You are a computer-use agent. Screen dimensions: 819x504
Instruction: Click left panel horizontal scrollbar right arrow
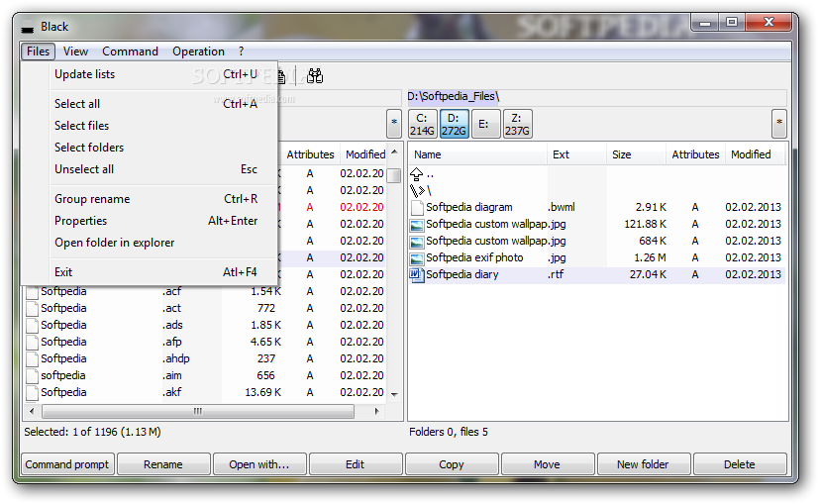pos(377,412)
